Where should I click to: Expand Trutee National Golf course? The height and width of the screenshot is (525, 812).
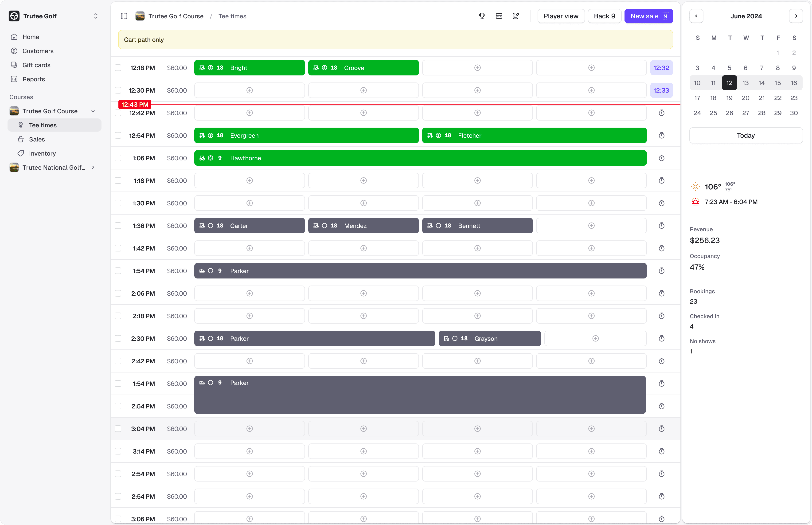(93, 167)
